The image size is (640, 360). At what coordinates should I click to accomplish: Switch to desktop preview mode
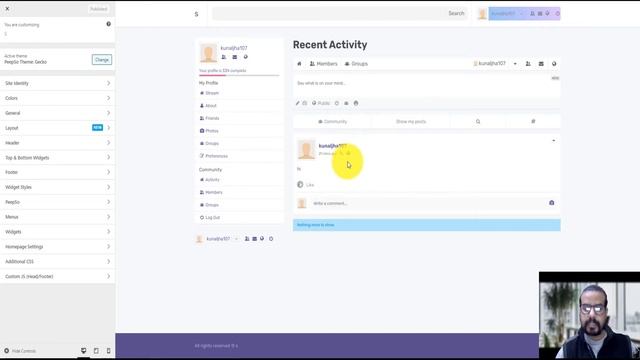click(x=83, y=351)
